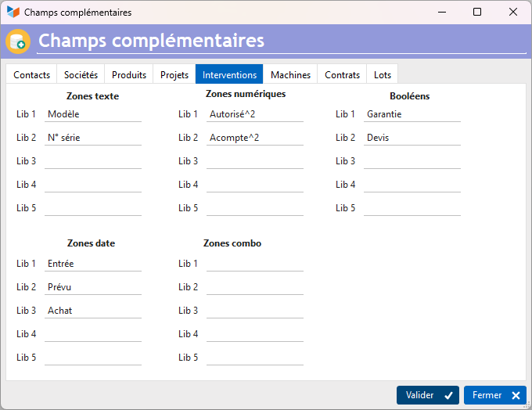Click the checkmark icon on Valider

[x=448, y=395]
